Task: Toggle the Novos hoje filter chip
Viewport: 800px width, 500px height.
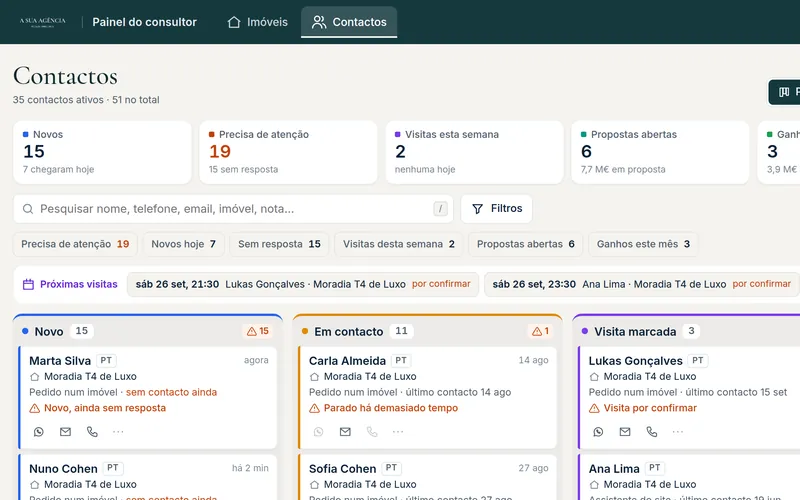Action: (x=183, y=244)
